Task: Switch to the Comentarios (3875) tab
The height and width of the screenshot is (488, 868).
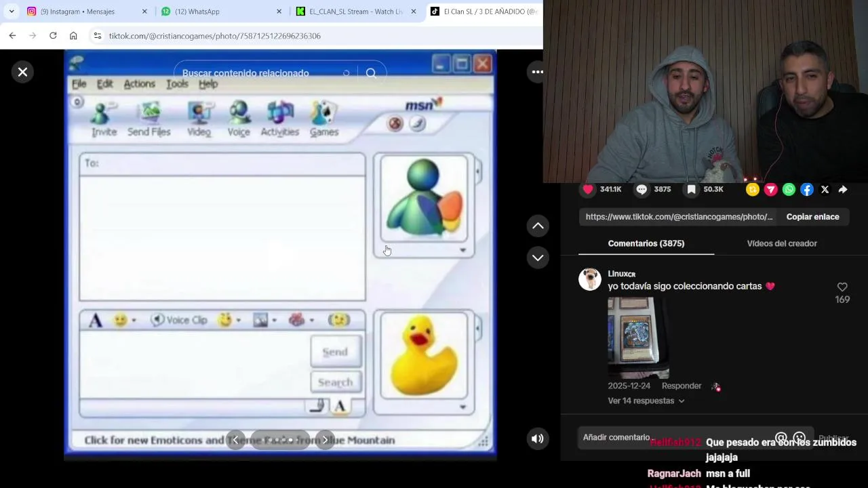Action: tap(646, 243)
